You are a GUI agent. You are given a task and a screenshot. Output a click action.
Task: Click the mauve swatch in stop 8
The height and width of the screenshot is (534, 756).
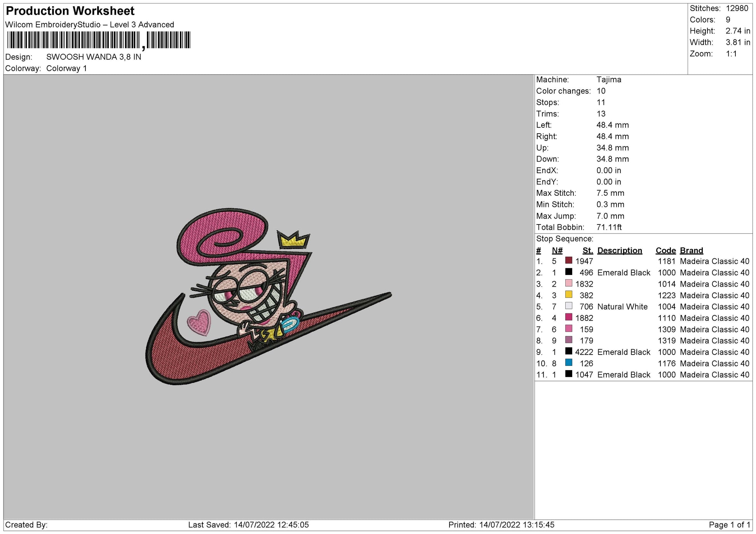(568, 340)
